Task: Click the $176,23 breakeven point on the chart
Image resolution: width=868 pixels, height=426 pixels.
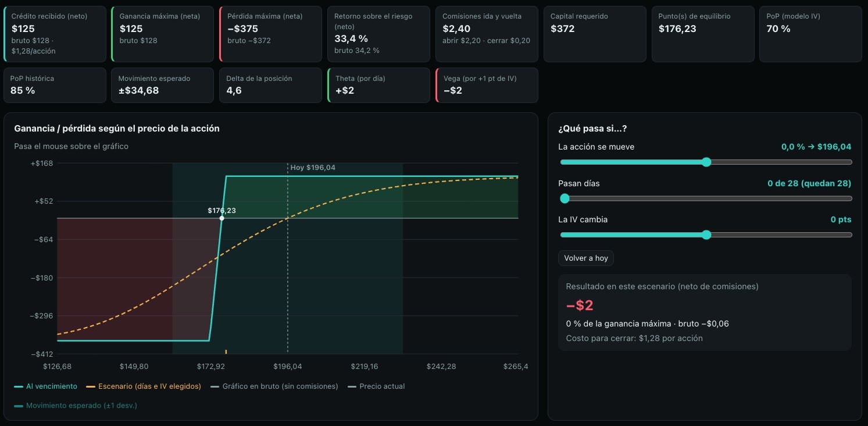Action: pyautogui.click(x=222, y=218)
